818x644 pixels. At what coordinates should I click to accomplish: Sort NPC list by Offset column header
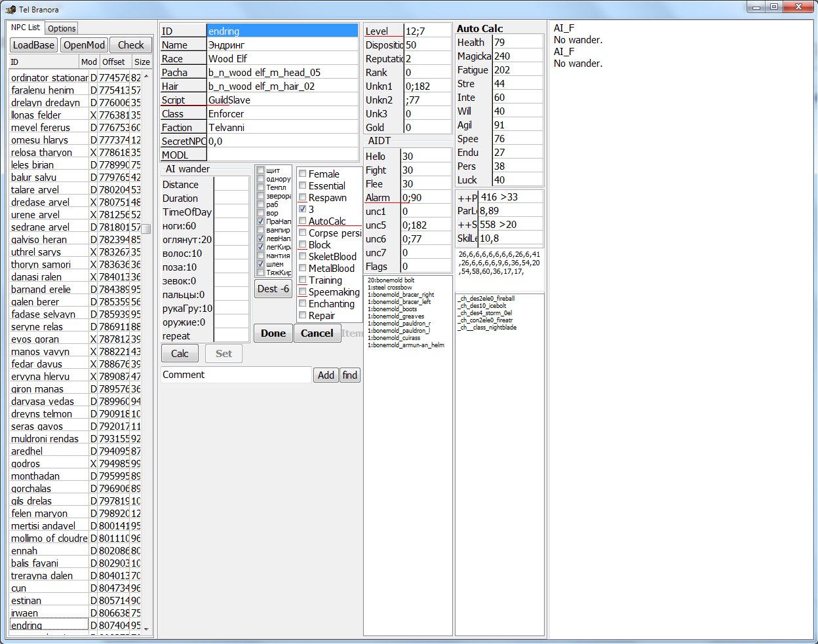[113, 62]
